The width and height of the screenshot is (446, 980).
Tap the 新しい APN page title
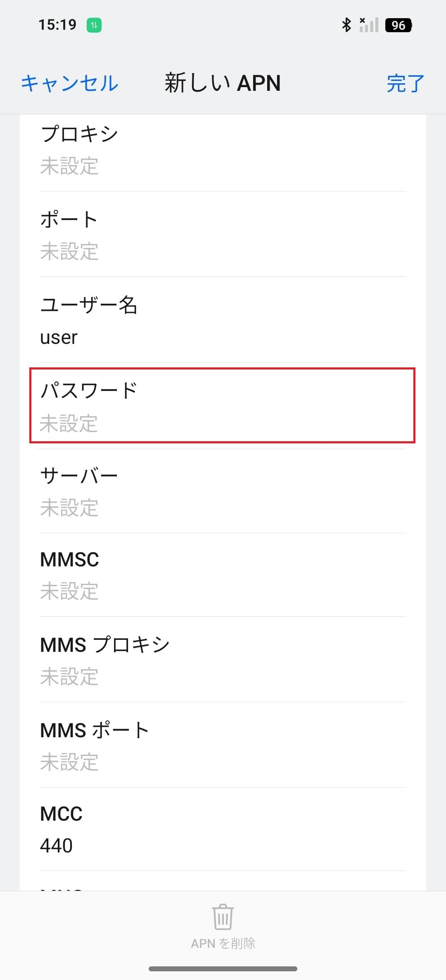click(223, 83)
